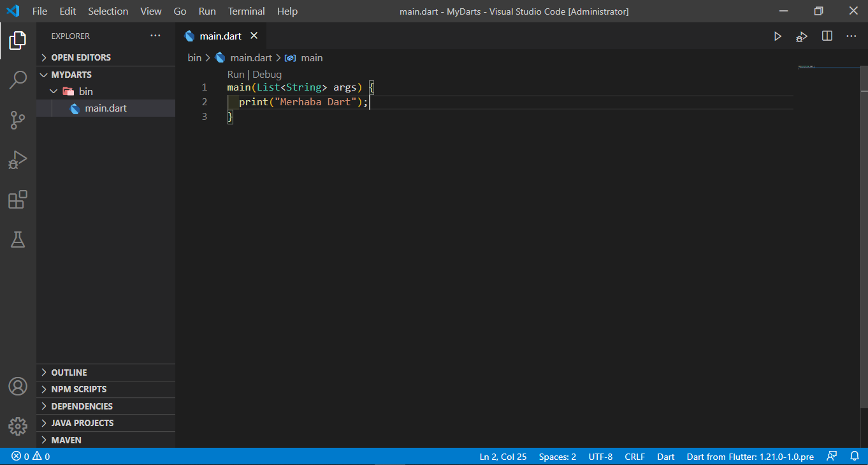Split the editor to the right
The image size is (868, 465).
827,36
